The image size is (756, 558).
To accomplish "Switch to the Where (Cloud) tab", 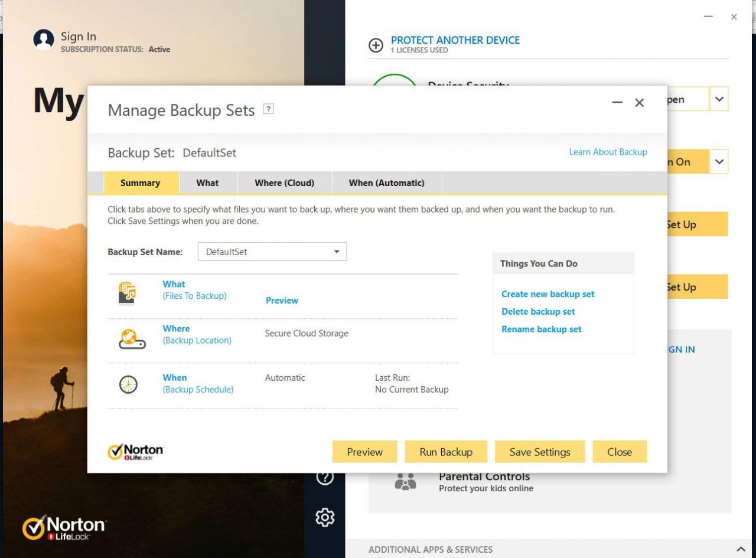I will (x=285, y=183).
